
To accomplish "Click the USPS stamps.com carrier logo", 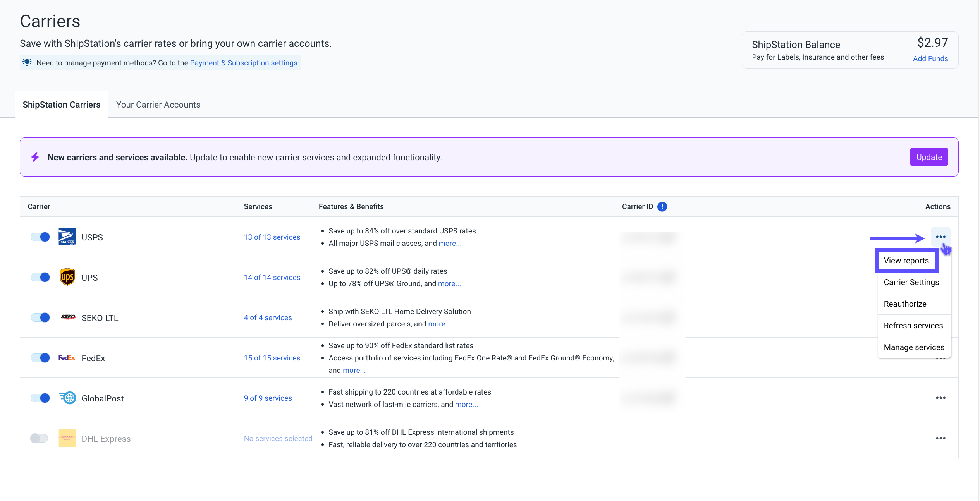I will pyautogui.click(x=67, y=237).
